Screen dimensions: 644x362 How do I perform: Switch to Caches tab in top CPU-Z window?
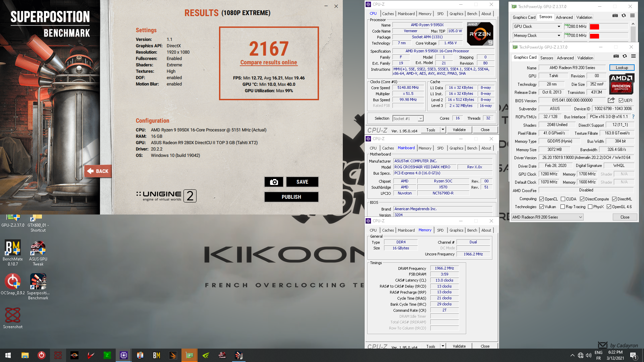click(x=388, y=14)
